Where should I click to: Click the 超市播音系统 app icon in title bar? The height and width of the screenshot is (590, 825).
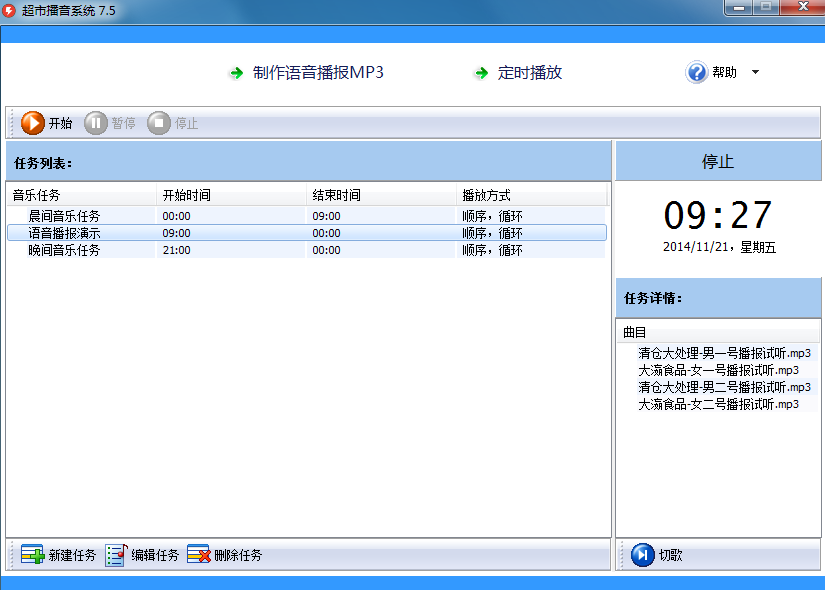click(9, 11)
